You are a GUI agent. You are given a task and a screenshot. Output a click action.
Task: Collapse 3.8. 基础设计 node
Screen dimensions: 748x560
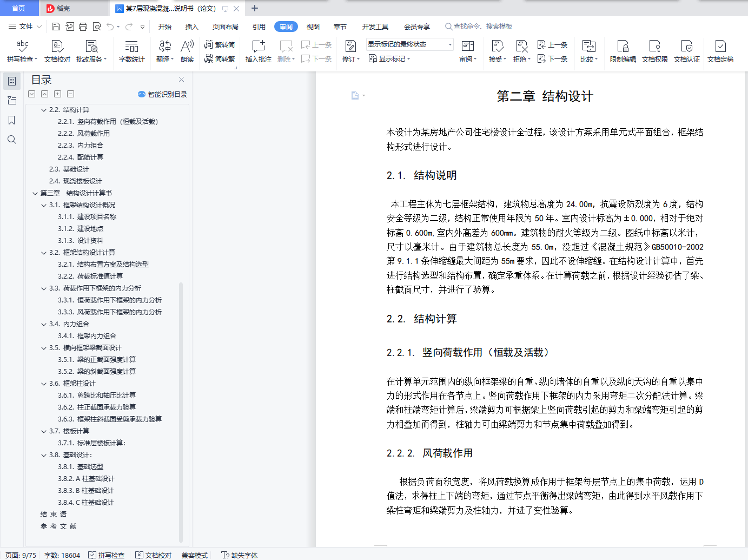click(x=44, y=455)
